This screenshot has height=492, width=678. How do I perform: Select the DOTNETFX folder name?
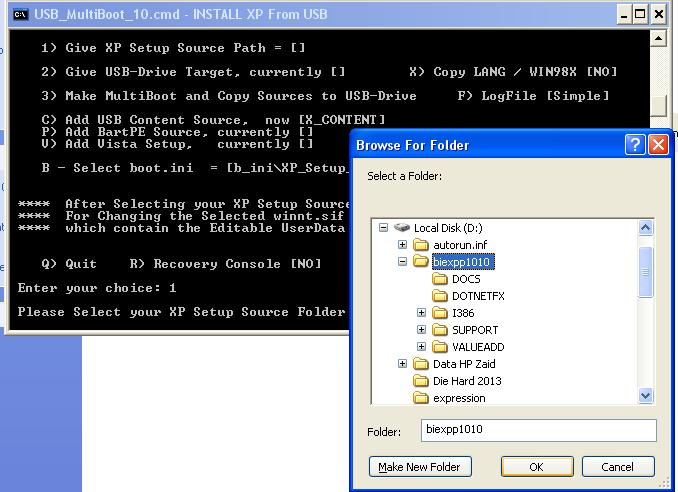click(x=478, y=296)
